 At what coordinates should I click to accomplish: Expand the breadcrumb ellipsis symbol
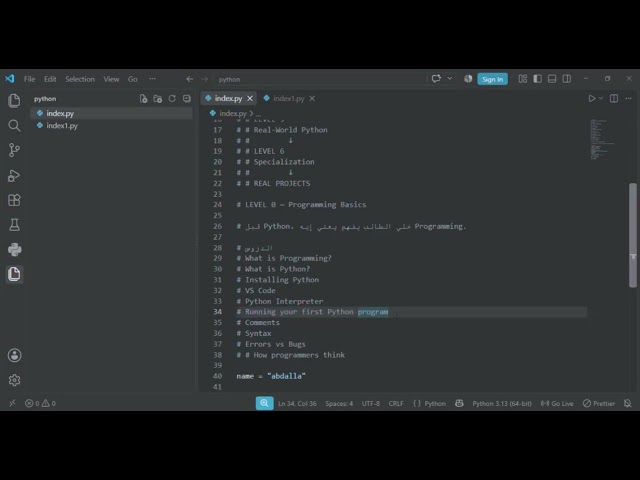(258, 113)
